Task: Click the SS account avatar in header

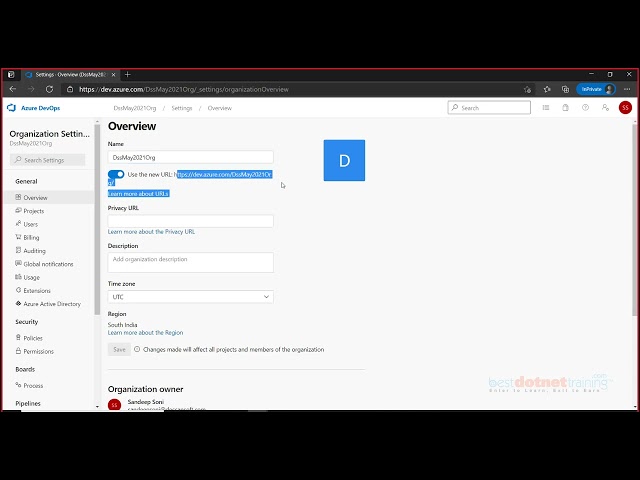Action: [x=625, y=108]
